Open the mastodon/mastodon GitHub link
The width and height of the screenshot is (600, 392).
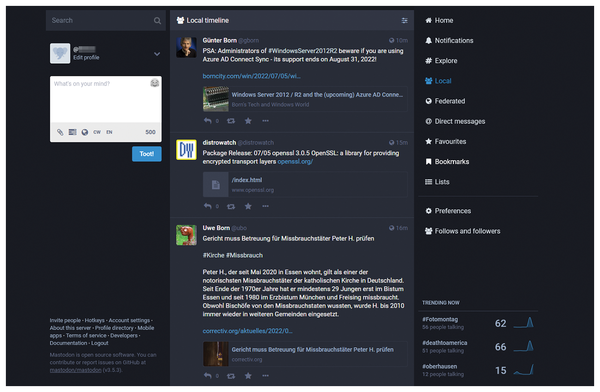75,370
